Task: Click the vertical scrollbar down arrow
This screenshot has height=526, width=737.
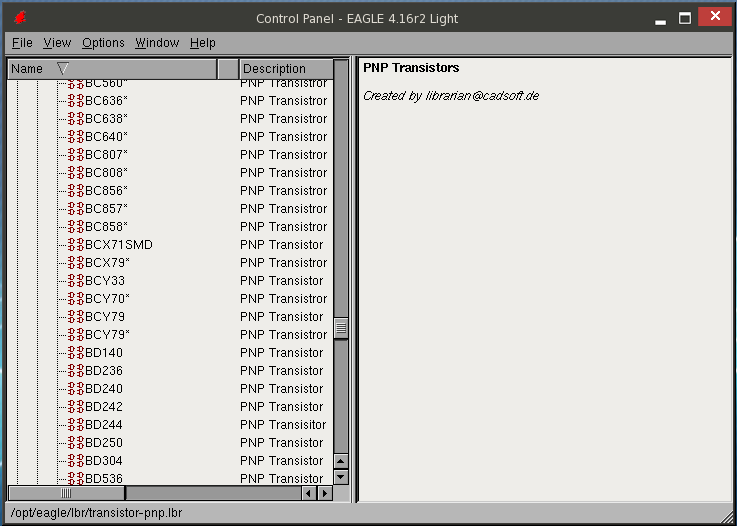Action: [341, 477]
